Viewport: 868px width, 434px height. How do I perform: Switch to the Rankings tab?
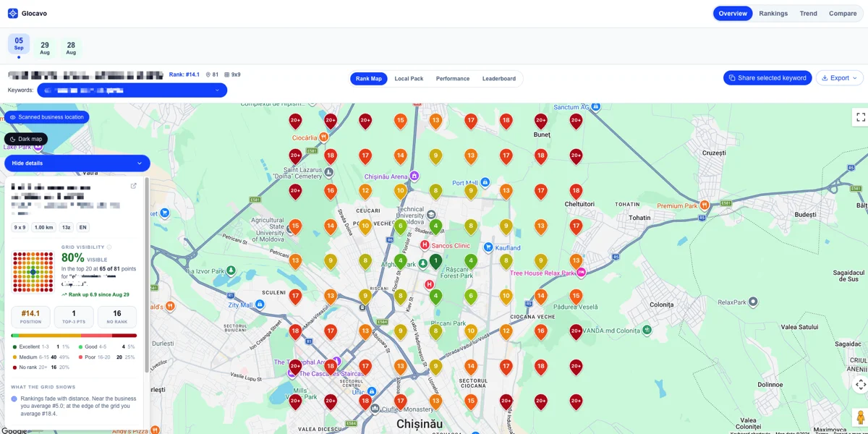(x=773, y=14)
